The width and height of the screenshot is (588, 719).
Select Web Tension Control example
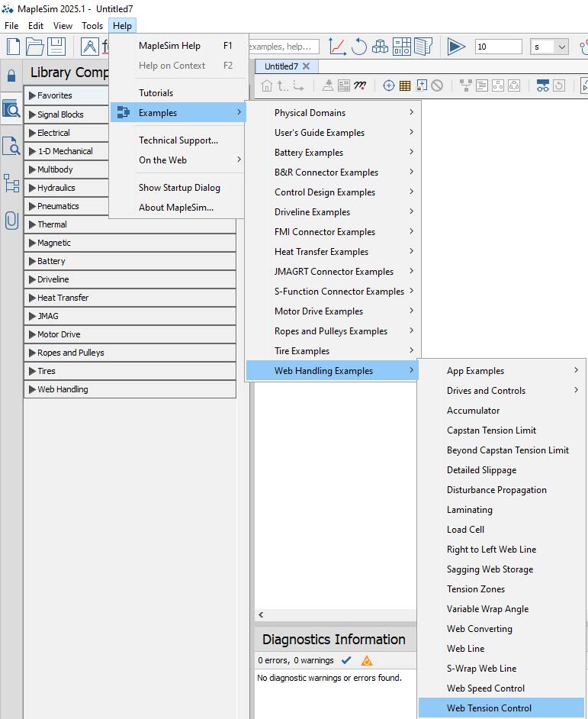pyautogui.click(x=490, y=708)
